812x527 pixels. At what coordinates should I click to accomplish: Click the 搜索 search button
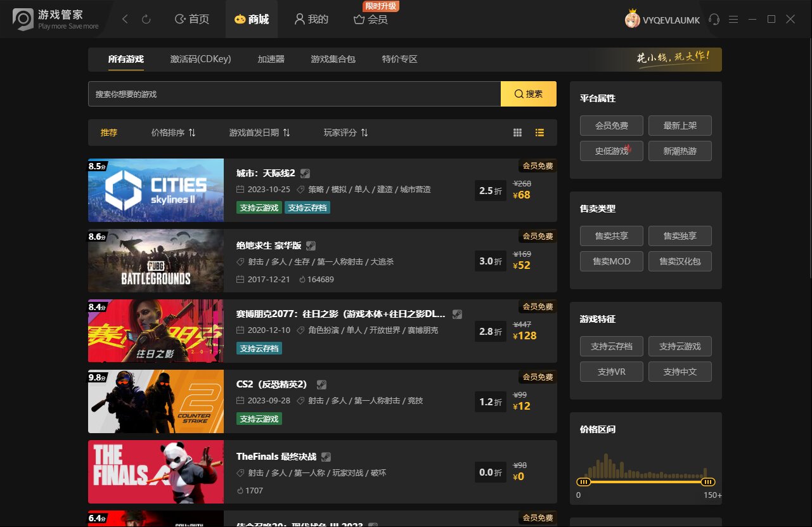point(529,93)
